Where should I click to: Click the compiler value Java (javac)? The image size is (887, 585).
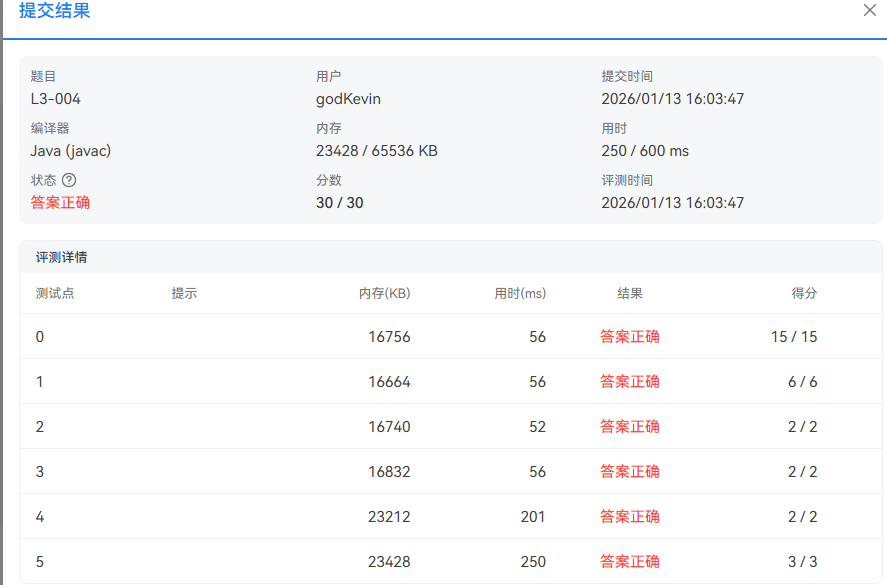click(71, 151)
